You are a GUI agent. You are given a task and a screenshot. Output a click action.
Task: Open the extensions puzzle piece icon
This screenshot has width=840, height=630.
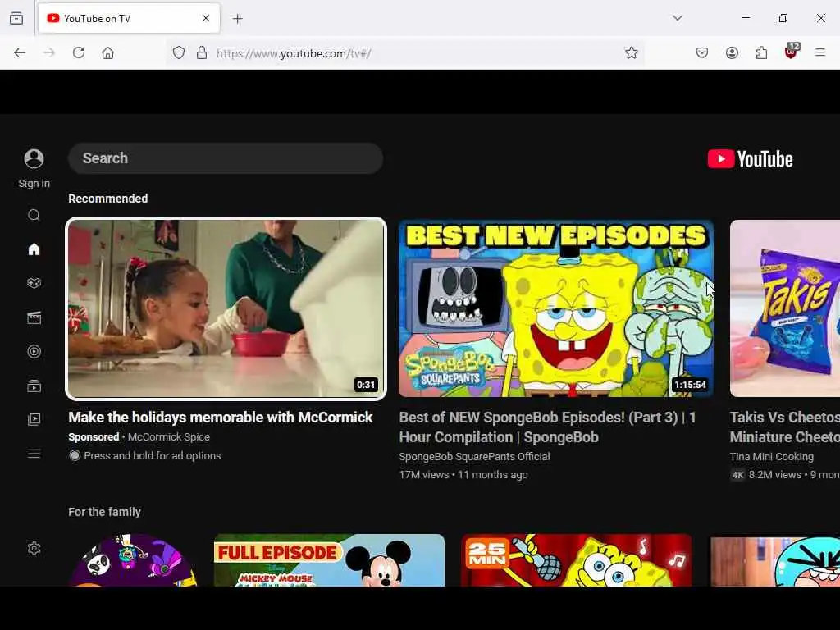coord(761,52)
